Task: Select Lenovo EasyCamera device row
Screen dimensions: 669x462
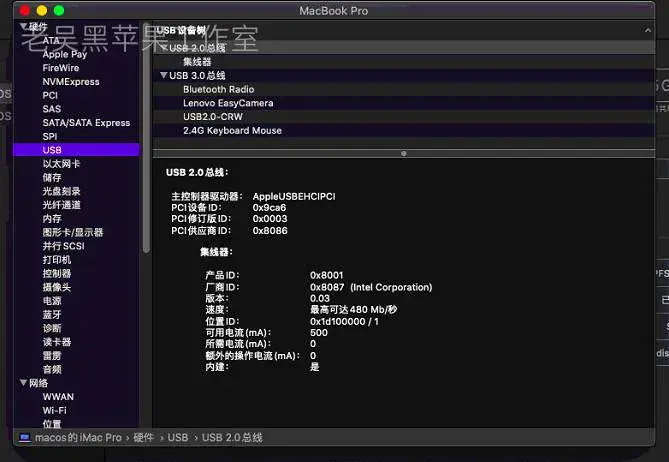Action: [x=404, y=103]
